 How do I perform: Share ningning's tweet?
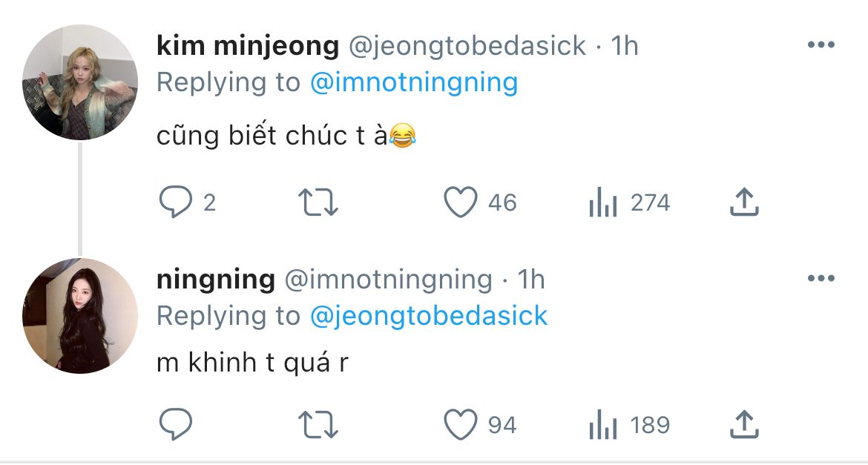point(744,425)
